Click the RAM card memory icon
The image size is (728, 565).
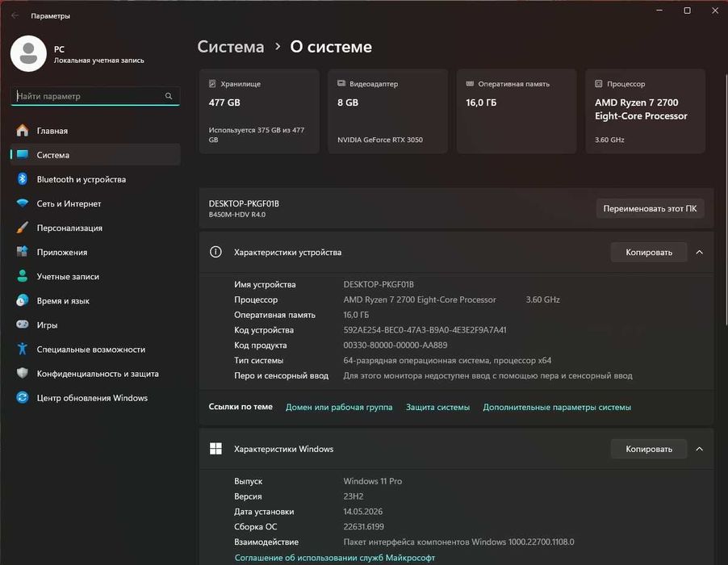(x=470, y=84)
